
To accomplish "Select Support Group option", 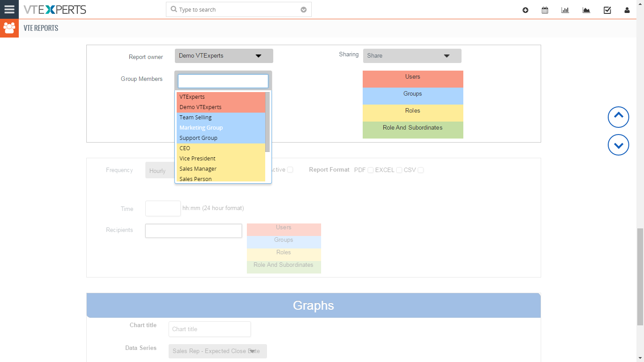I will (221, 138).
